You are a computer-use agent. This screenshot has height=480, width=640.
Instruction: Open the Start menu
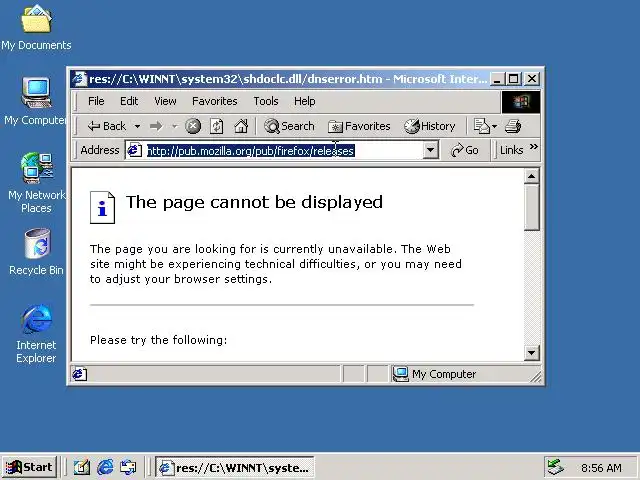tap(29, 467)
